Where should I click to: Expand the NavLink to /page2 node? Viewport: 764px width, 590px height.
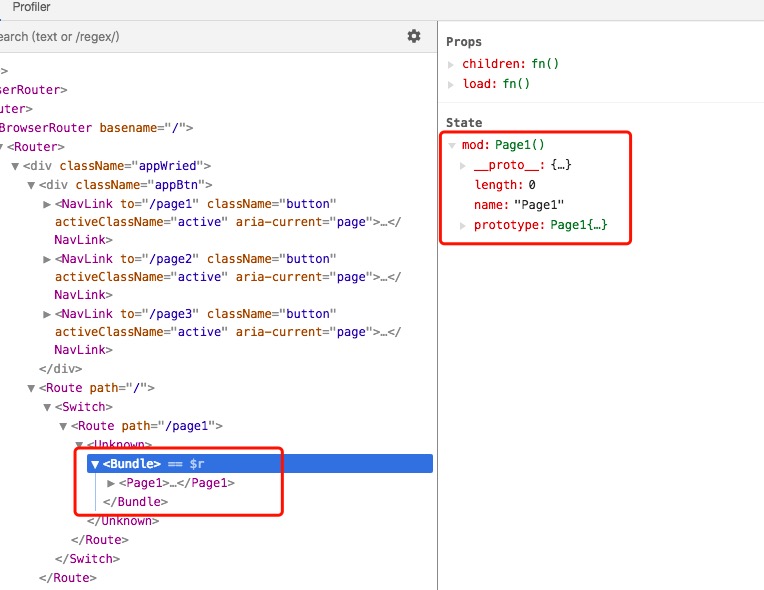click(47, 259)
